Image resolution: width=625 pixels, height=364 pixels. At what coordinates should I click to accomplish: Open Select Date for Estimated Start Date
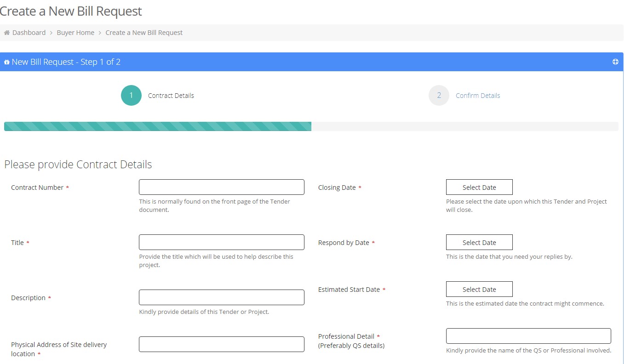pyautogui.click(x=479, y=289)
